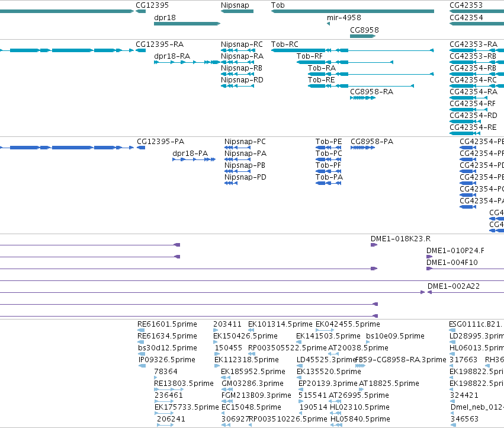Click the Tob-RF transcript
504x428 pixels.
(x=345, y=62)
